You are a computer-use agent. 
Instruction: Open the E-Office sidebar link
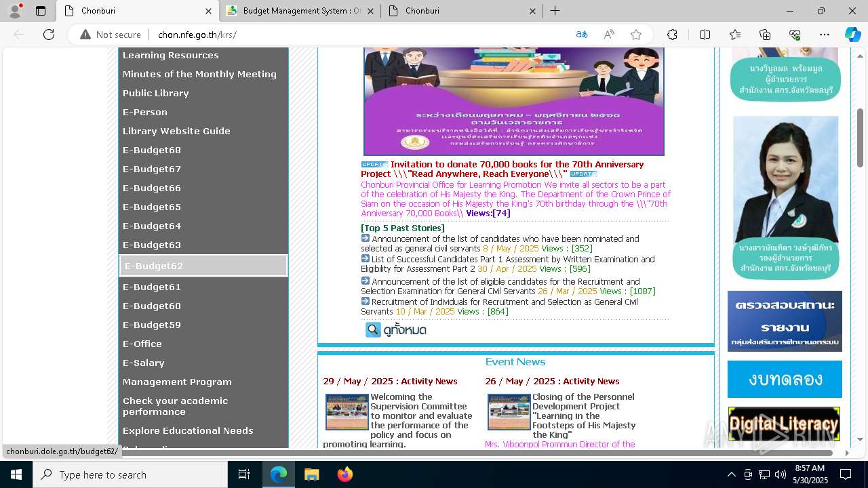click(142, 344)
